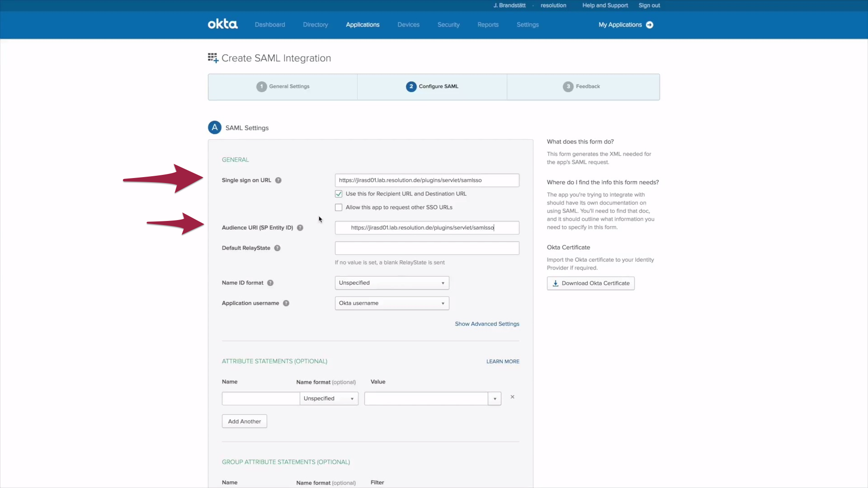Click Sign out link
The height and width of the screenshot is (488, 868).
[x=649, y=5]
